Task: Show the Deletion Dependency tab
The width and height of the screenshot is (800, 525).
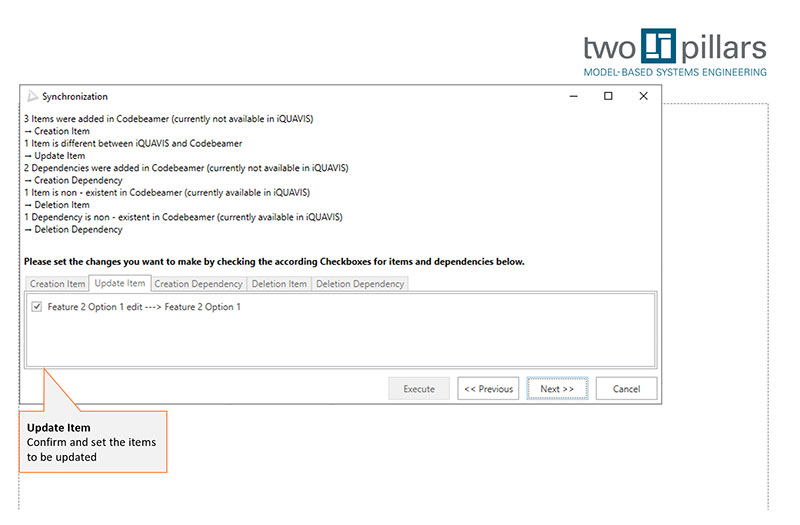Action: [360, 284]
